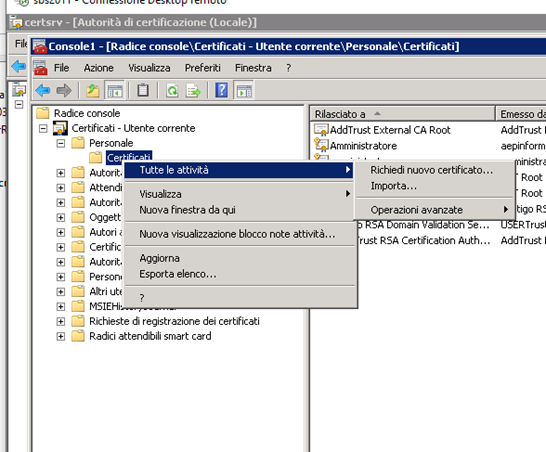Click the certsrv title bar icon
The image size is (546, 452).
tap(16, 22)
